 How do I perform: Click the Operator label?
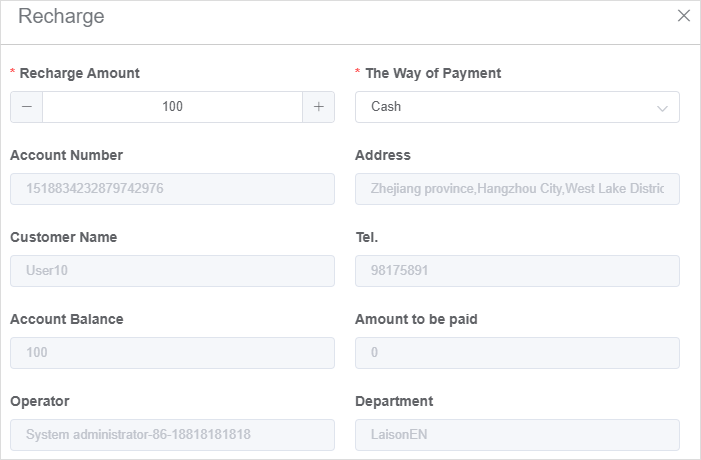[40, 401]
